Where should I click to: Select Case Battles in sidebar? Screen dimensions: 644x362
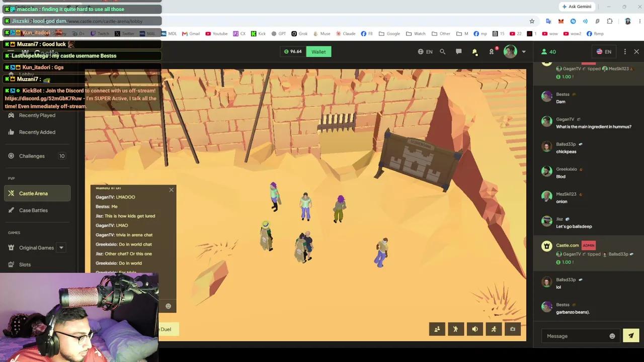pos(37,210)
